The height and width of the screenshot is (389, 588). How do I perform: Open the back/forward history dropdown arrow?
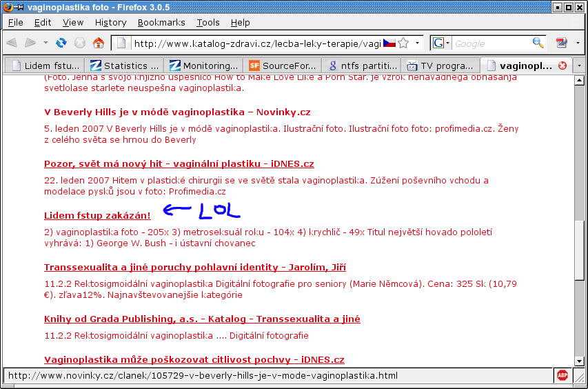pos(45,43)
